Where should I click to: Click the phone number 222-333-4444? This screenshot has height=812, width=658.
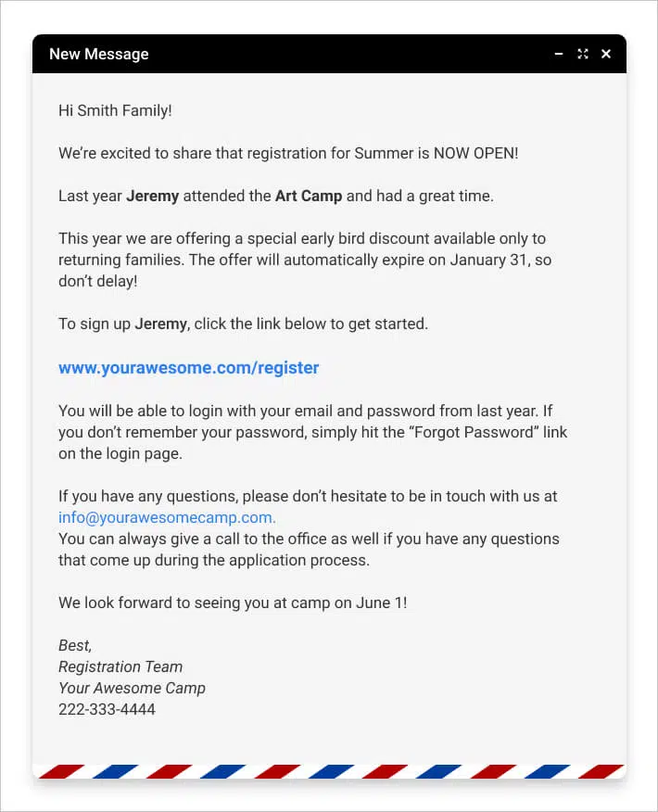pos(107,709)
